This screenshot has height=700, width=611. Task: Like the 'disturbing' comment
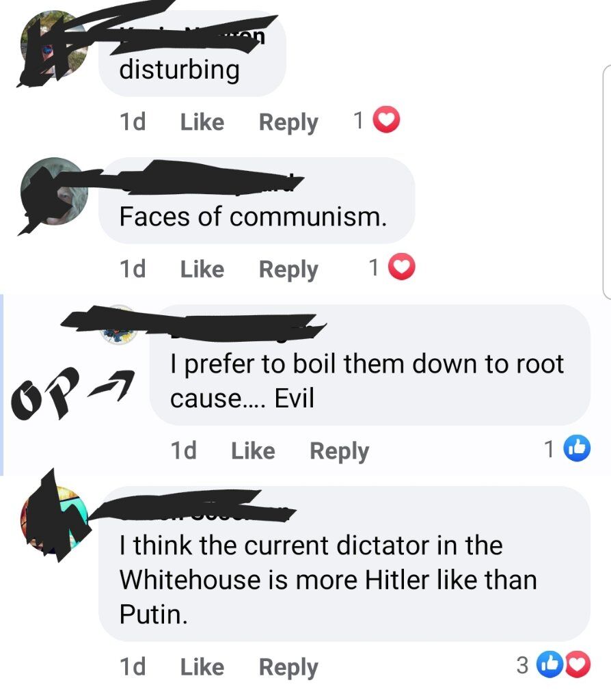tap(202, 122)
